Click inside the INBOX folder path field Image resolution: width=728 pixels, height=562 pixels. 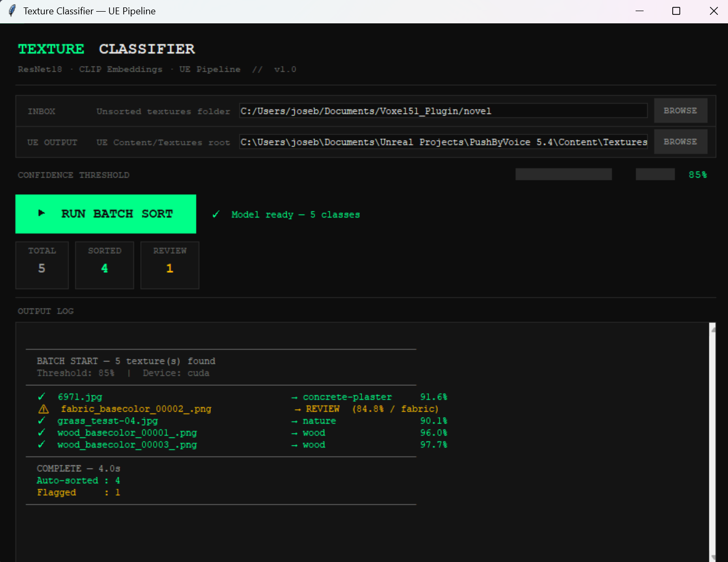point(443,111)
